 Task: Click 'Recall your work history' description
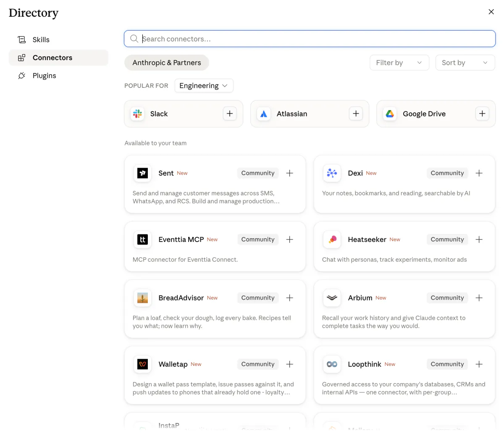point(394,322)
